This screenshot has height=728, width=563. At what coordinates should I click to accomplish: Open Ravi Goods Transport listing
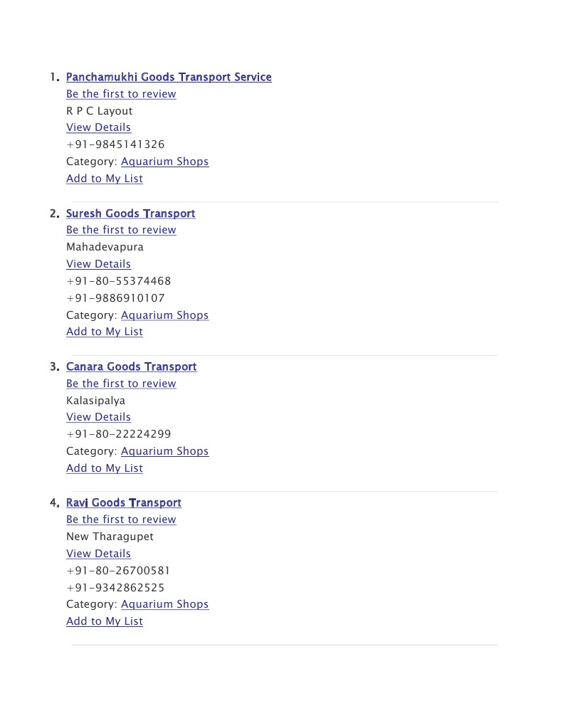click(124, 502)
